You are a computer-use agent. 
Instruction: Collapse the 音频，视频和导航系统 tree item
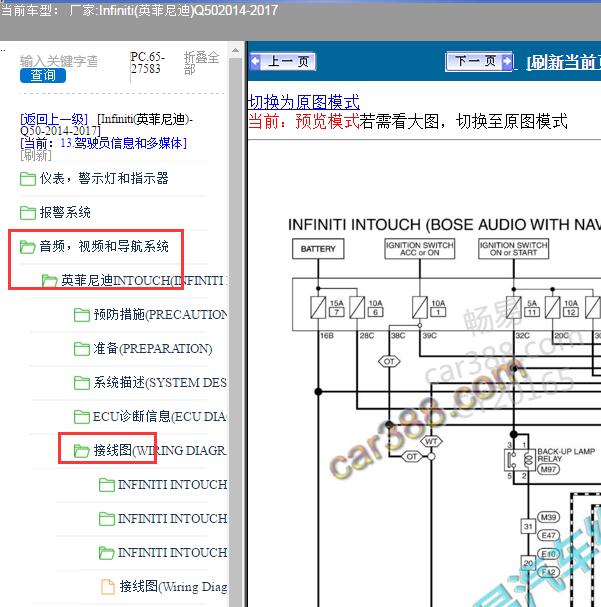[104, 246]
